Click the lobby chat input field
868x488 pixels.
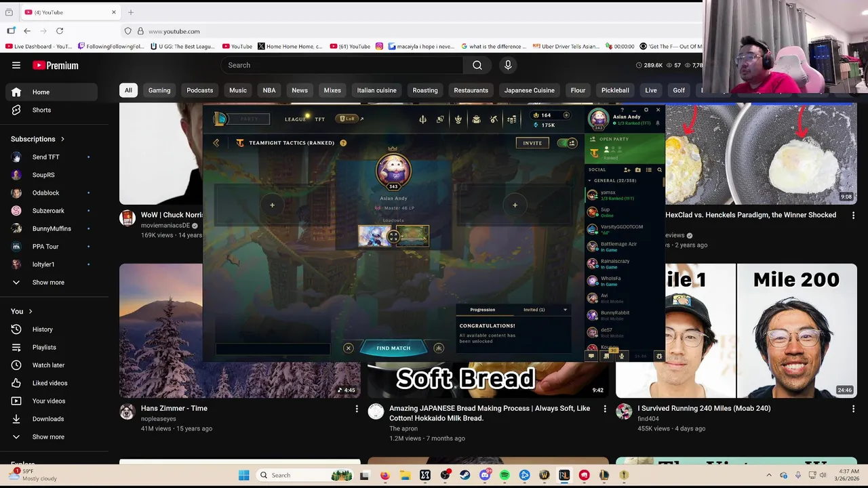pyautogui.click(x=273, y=349)
